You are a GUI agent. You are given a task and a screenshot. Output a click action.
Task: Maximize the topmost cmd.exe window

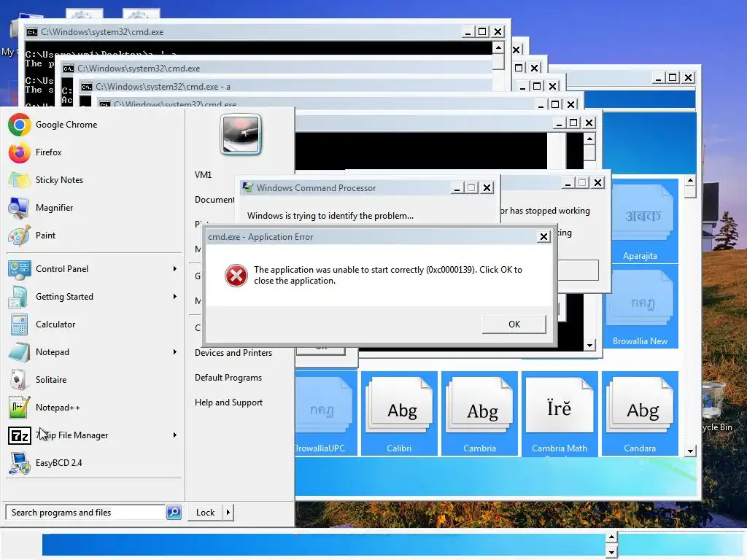point(482,32)
